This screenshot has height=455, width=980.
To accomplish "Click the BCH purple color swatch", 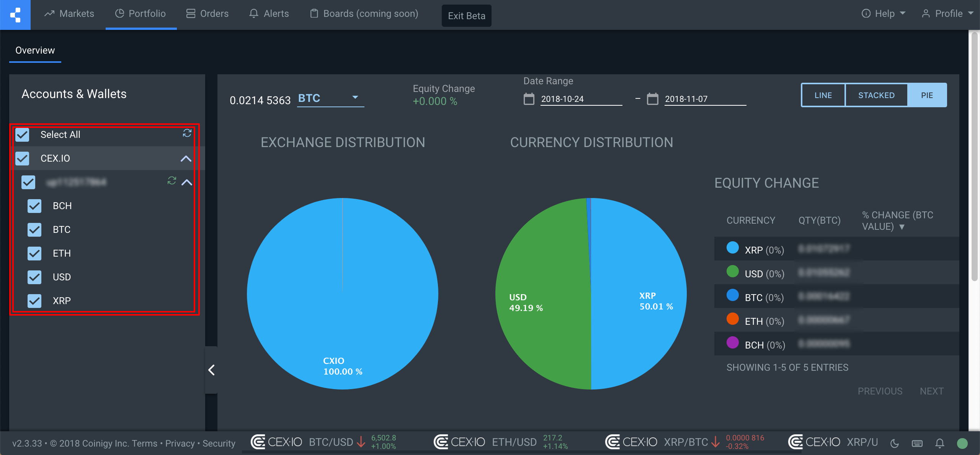I will pyautogui.click(x=733, y=343).
